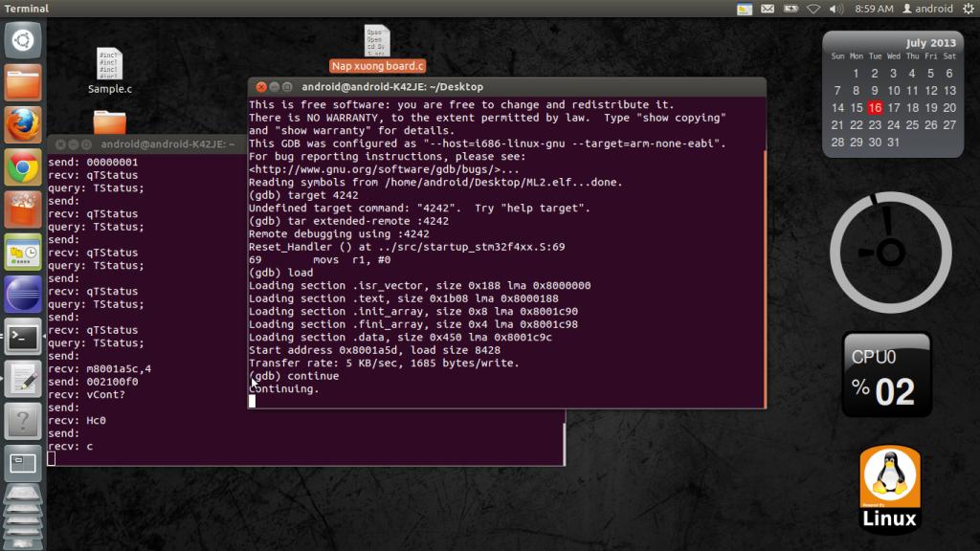Launch Eclipse from the launcher
Screen dimensions: 980x551
(23, 295)
